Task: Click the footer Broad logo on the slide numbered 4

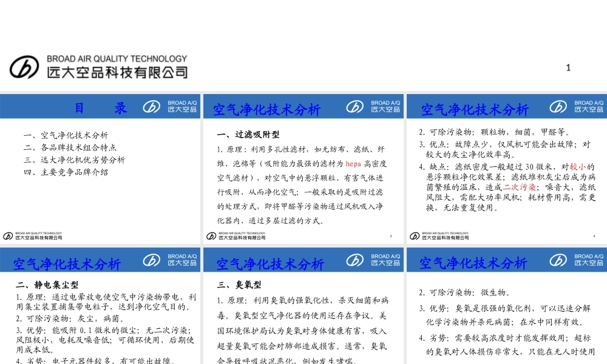Action: coord(414,235)
